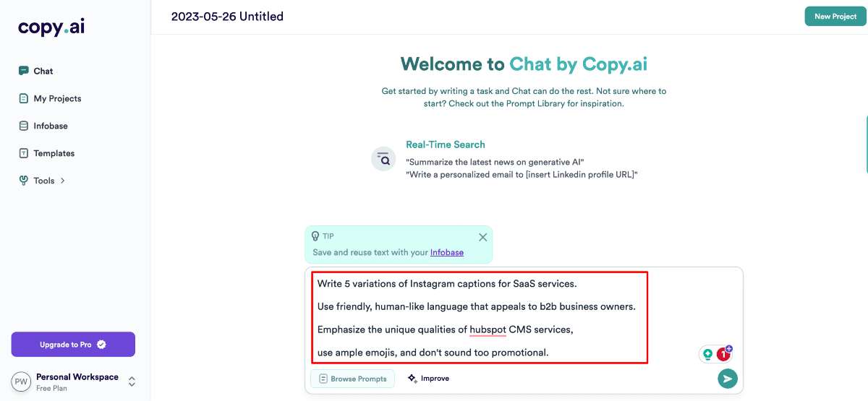Click the Infobase database icon
Screen dimensions: 868x401
click(x=24, y=126)
